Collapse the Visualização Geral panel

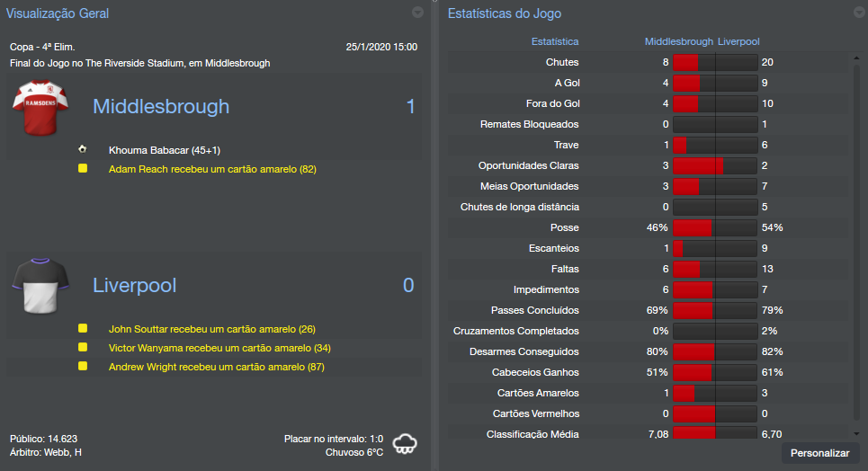pyautogui.click(x=417, y=13)
